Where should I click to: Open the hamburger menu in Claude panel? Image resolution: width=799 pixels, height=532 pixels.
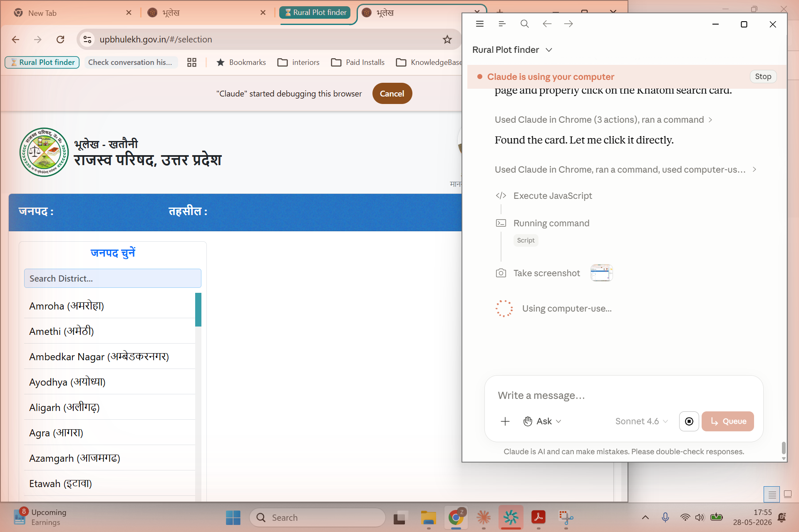click(480, 24)
